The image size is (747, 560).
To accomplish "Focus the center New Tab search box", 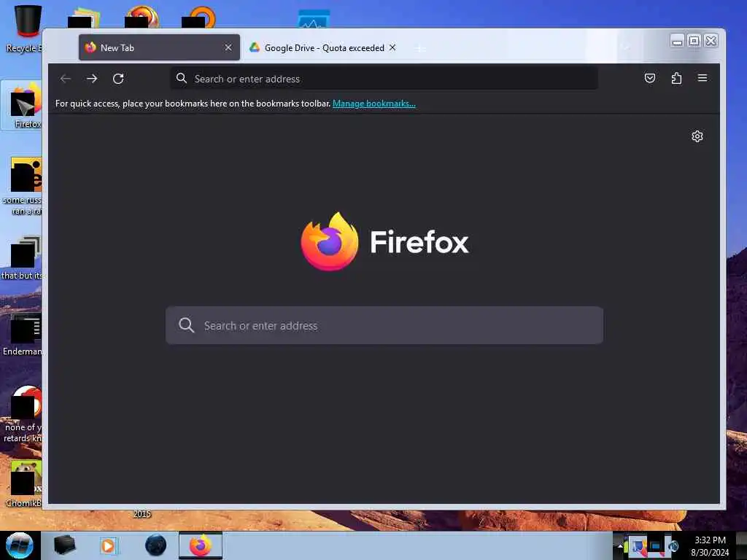I will (384, 325).
